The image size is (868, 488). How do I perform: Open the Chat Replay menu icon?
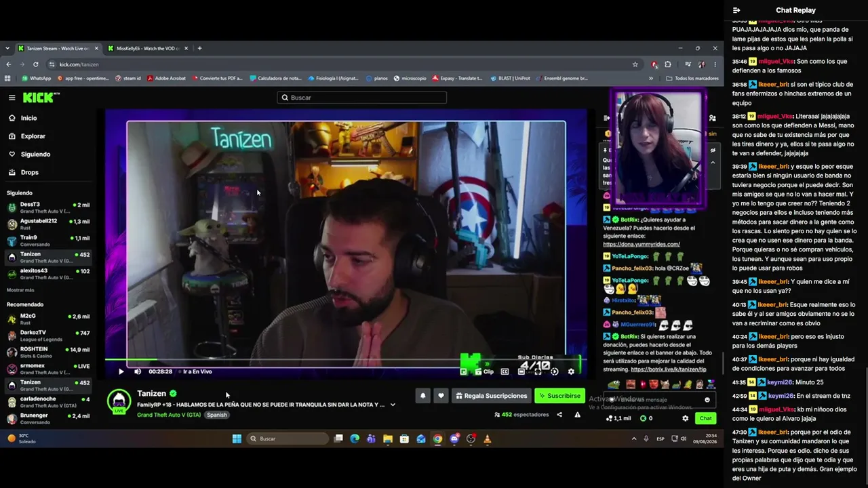736,10
